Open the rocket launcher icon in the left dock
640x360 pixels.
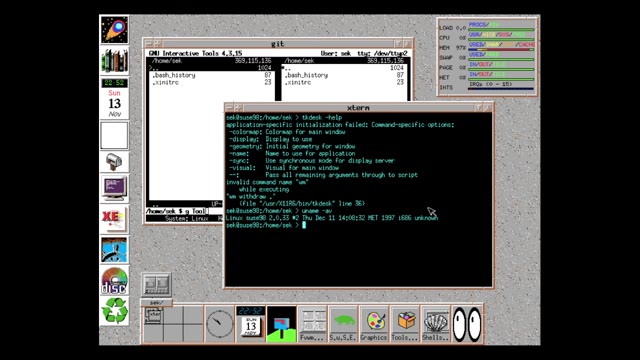coord(114,30)
